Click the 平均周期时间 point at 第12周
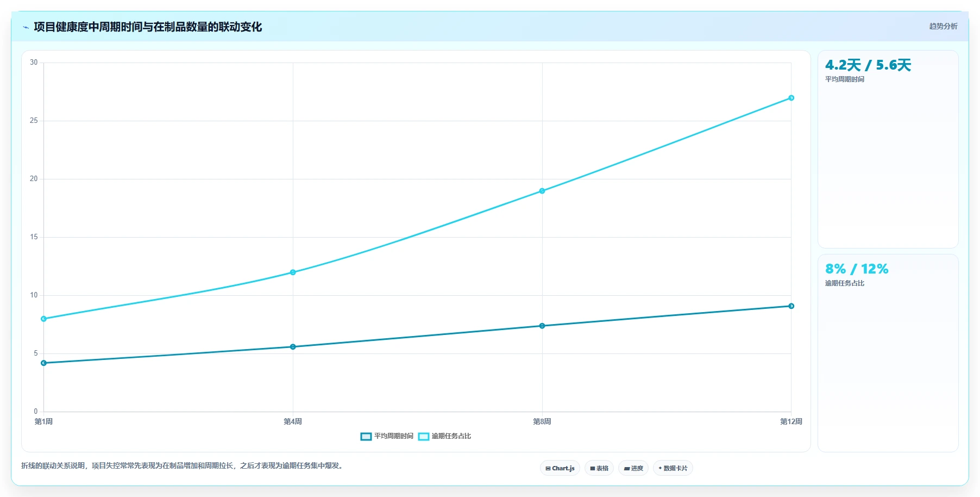This screenshot has width=980, height=497. pyautogui.click(x=791, y=306)
